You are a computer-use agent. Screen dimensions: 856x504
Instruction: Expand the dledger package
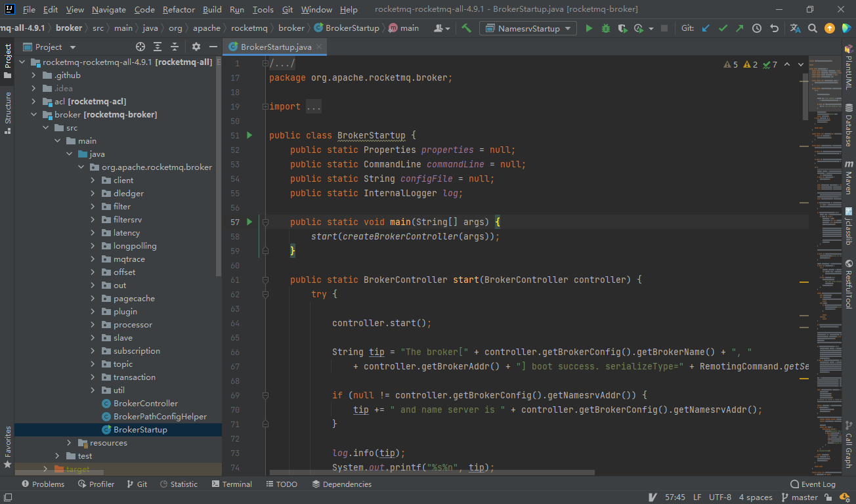click(93, 193)
